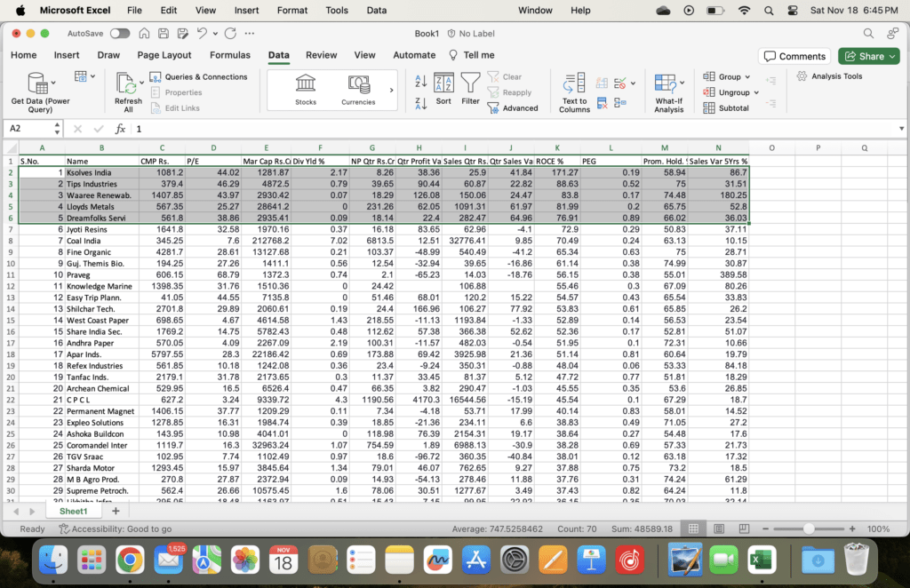Open the Undo history dropdown arrow
The width and height of the screenshot is (910, 588).
coord(215,34)
